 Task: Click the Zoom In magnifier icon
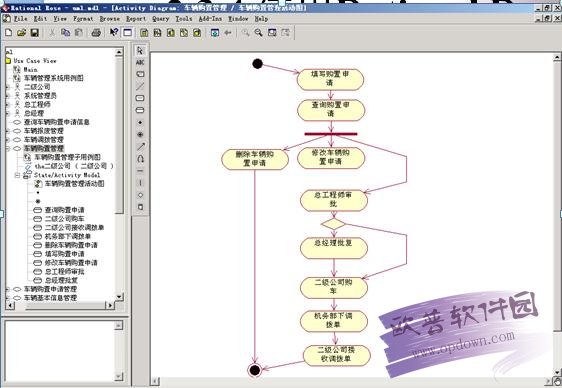(x=246, y=33)
